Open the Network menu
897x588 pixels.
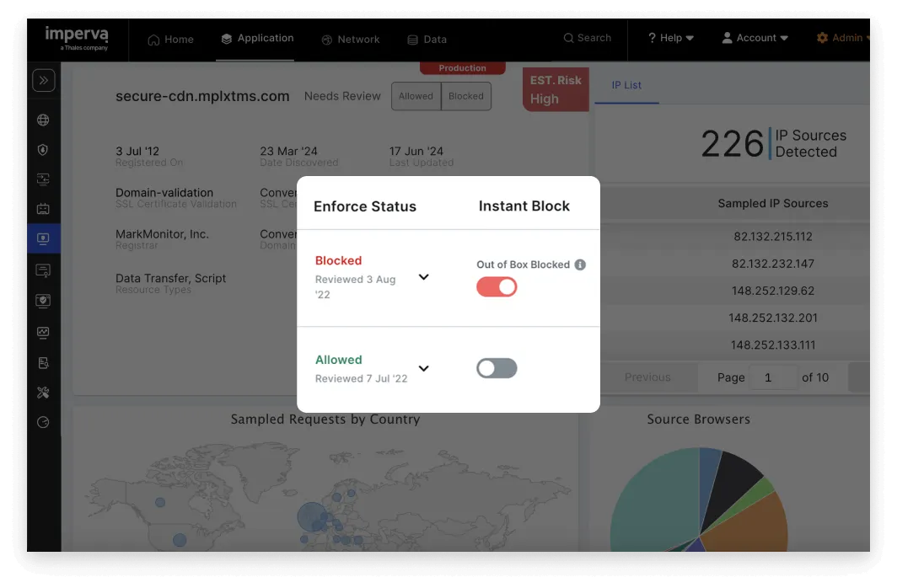pos(351,40)
